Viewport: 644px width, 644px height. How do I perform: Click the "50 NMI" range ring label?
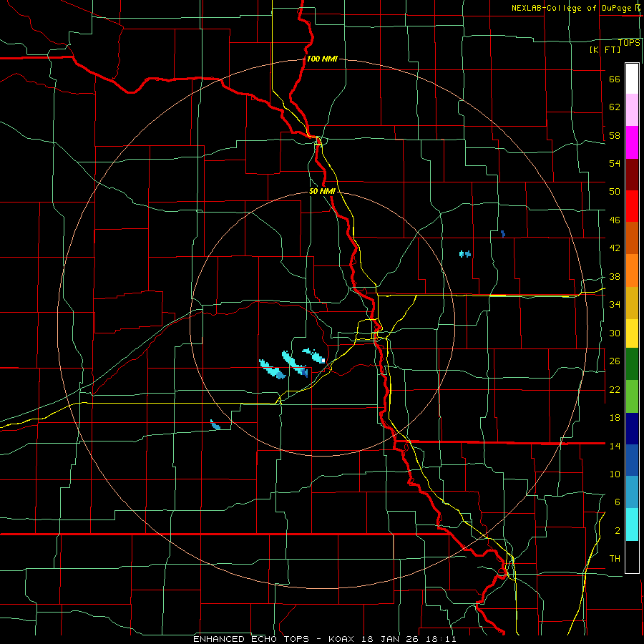[x=322, y=191]
